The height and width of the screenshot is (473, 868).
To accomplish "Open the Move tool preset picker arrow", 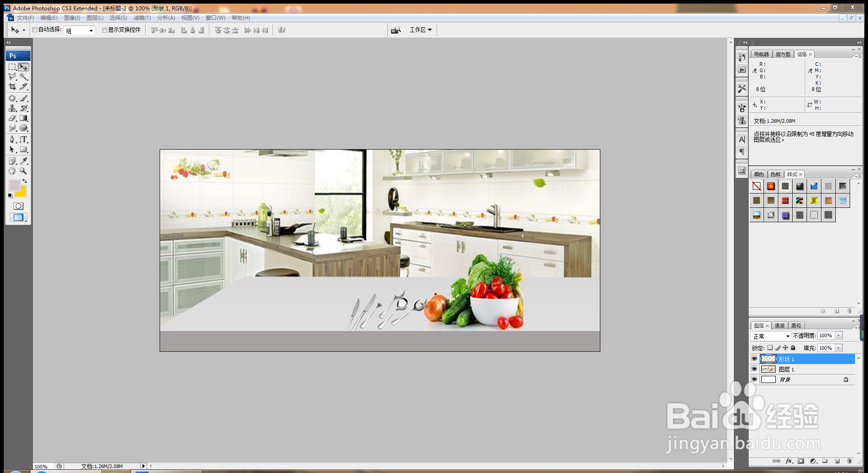I will 24,30.
